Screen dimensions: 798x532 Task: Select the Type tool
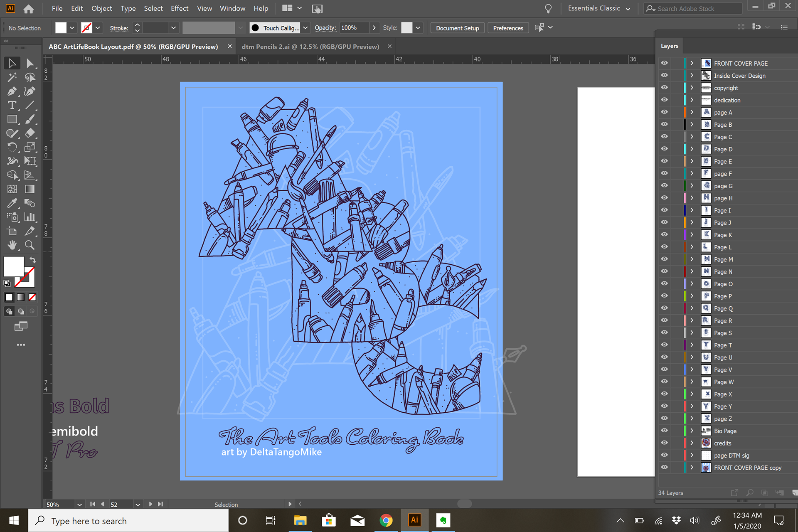coord(12,106)
